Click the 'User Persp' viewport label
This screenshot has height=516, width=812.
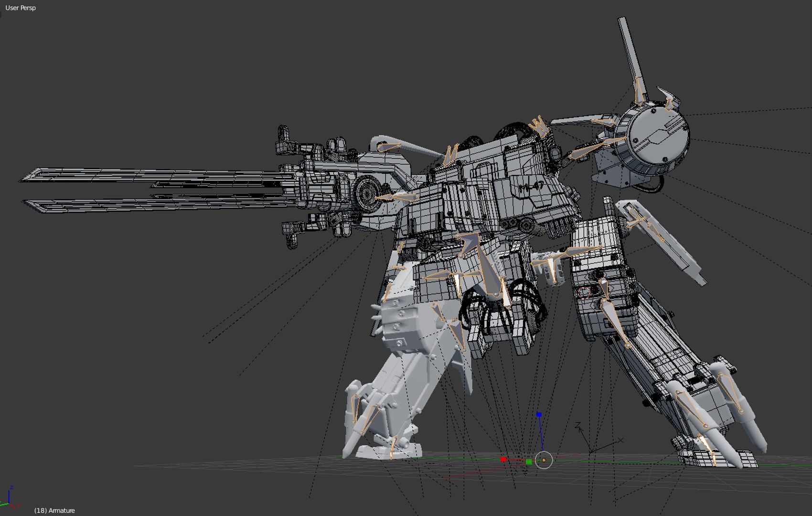[21, 8]
